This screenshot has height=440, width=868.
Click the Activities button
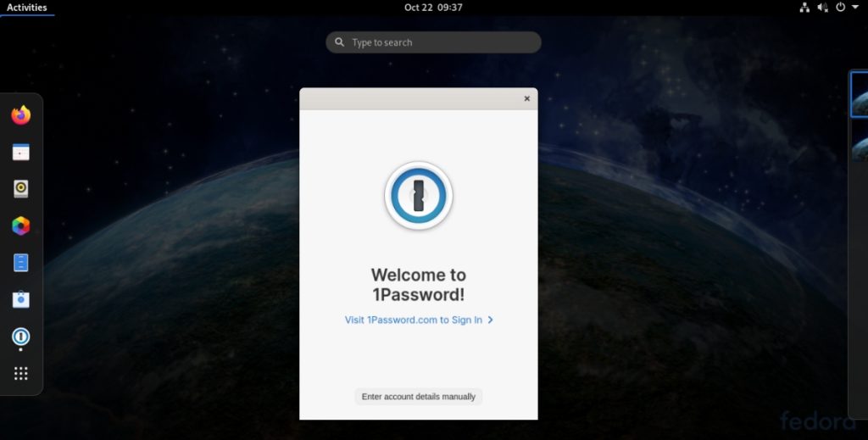pyautogui.click(x=26, y=7)
